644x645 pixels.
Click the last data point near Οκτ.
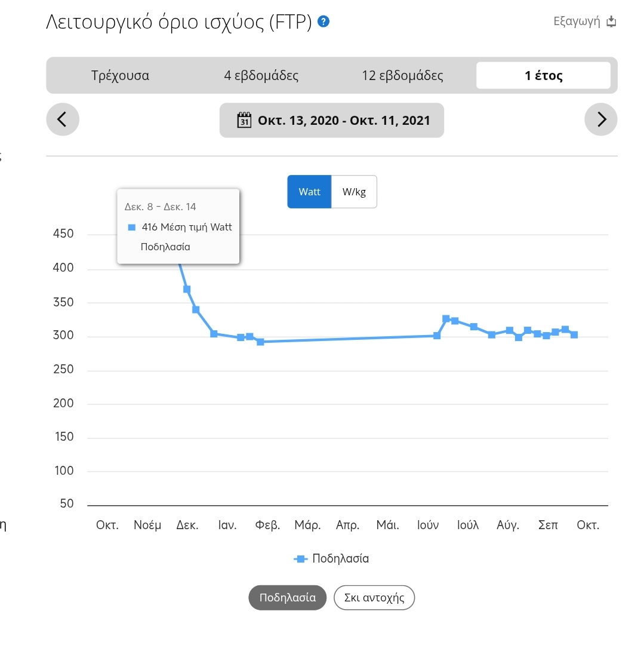click(x=574, y=335)
